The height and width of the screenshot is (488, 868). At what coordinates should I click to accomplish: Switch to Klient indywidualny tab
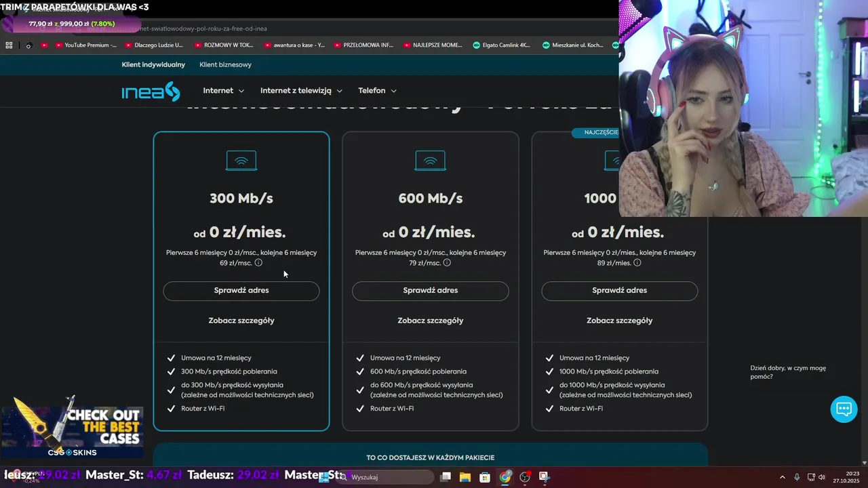click(153, 64)
